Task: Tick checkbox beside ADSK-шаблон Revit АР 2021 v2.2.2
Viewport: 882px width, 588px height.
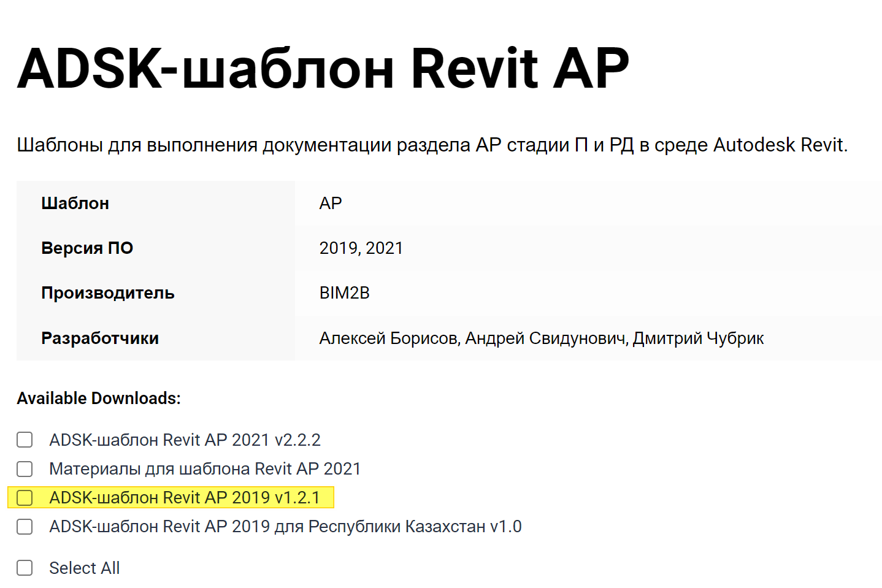Action: 25,440
